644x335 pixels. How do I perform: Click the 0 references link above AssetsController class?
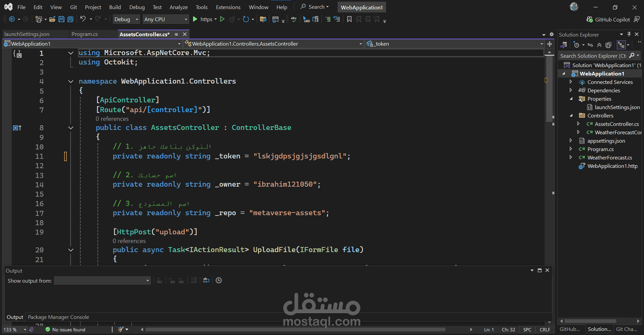pyautogui.click(x=112, y=119)
